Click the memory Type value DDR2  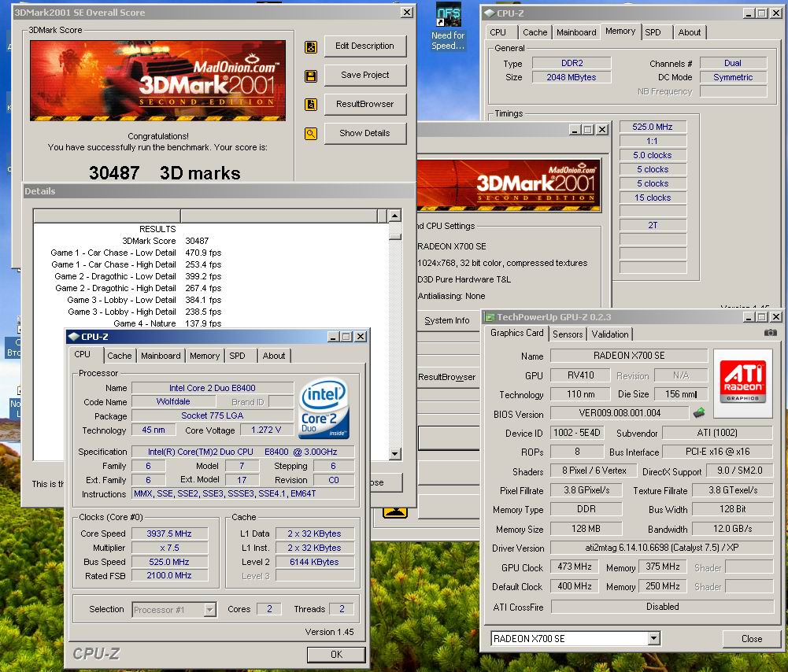pyautogui.click(x=572, y=63)
